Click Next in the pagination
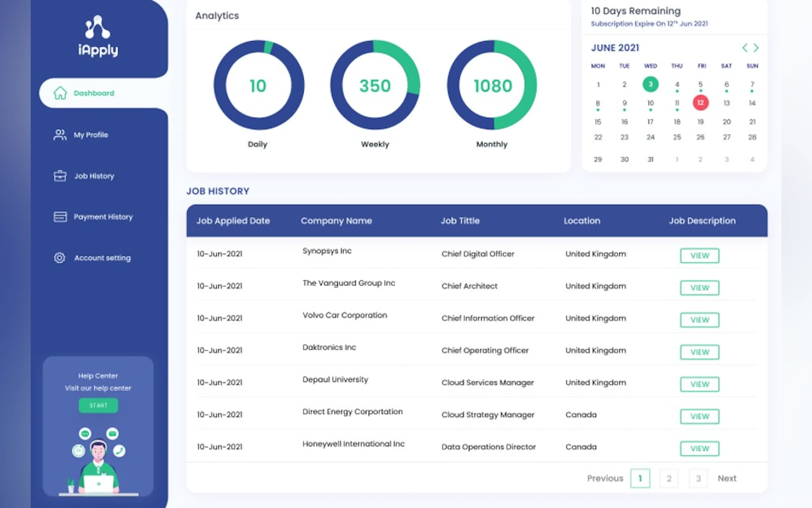The image size is (812, 508). click(727, 478)
